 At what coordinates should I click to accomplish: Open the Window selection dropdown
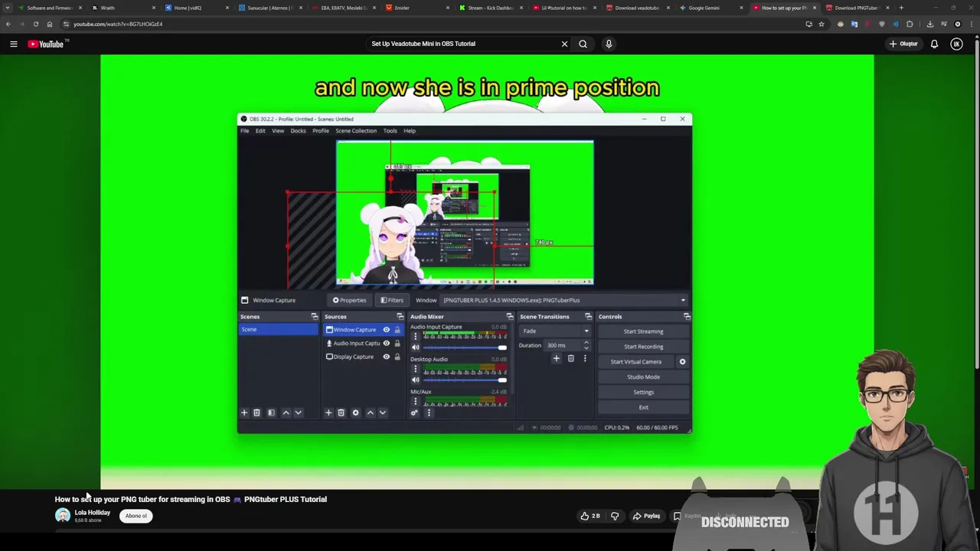pos(564,300)
